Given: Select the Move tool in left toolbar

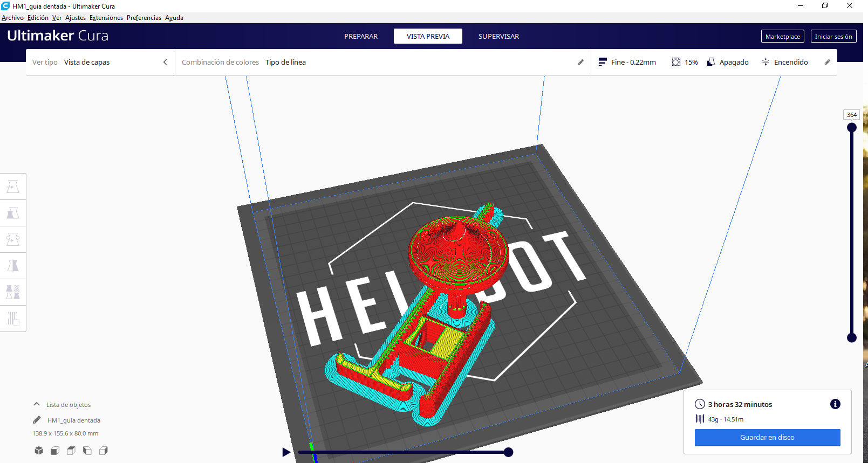Looking at the screenshot, I should coord(13,186).
